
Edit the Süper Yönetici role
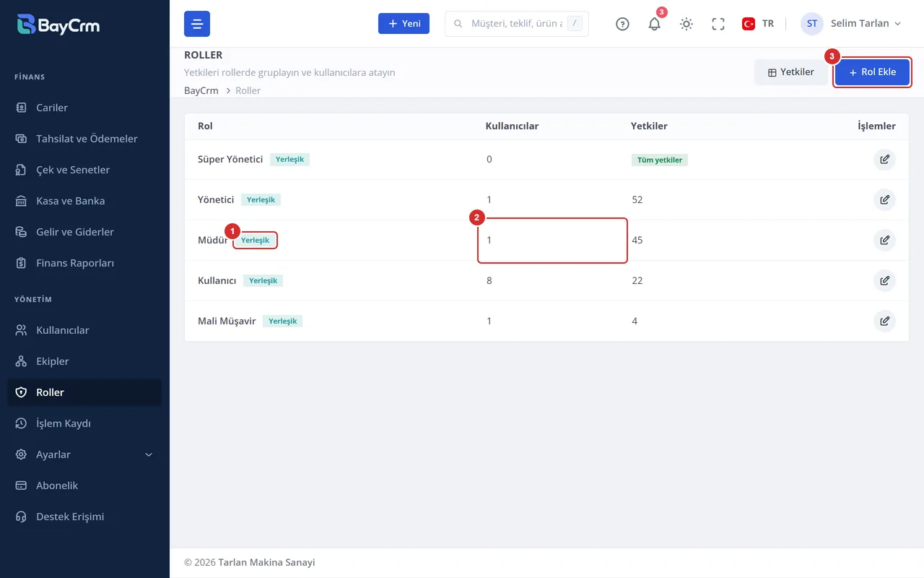point(884,160)
